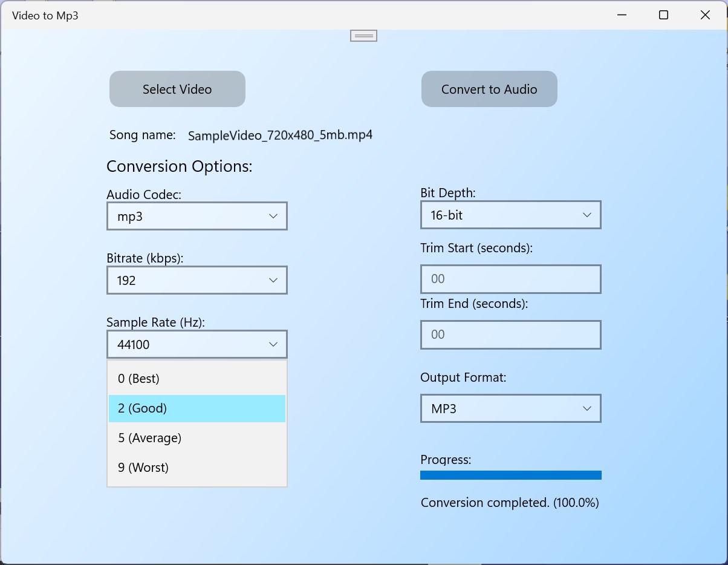Click the 'Conversion completed' status text
Image resolution: width=728 pixels, height=565 pixels.
(510, 503)
